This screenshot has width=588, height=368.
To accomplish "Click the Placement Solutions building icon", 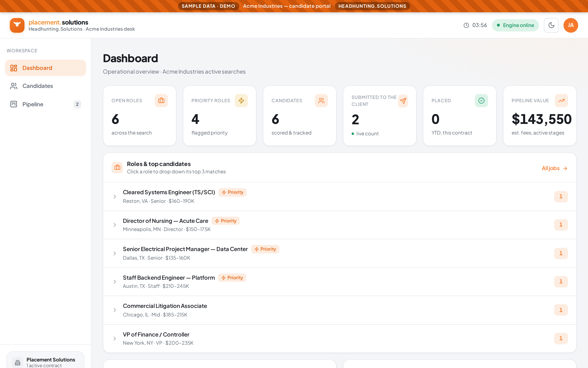I will click(x=18, y=363).
